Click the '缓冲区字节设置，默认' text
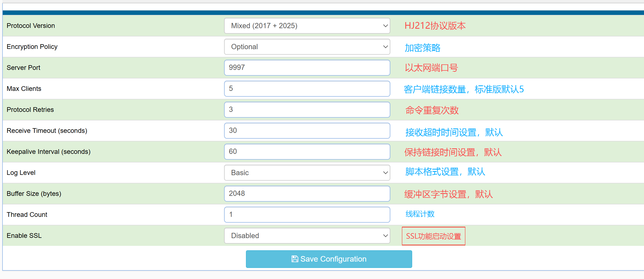This screenshot has height=279, width=644. [449, 194]
